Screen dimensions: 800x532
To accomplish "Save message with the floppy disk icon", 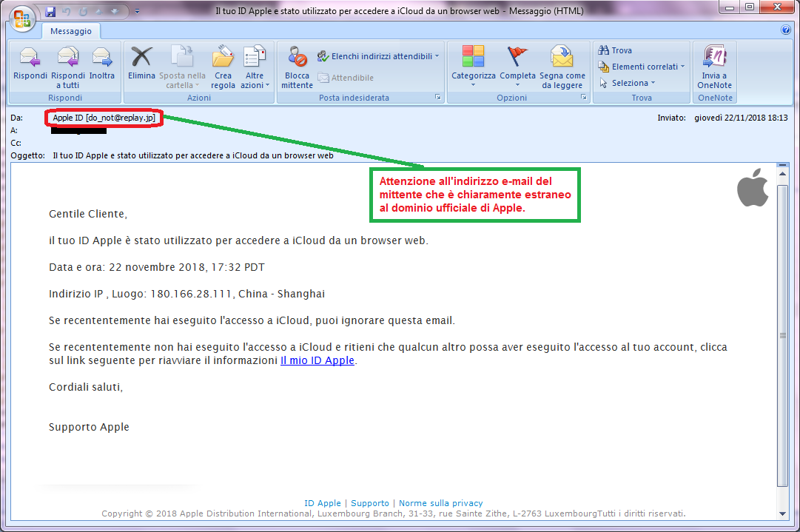I will click(50, 11).
